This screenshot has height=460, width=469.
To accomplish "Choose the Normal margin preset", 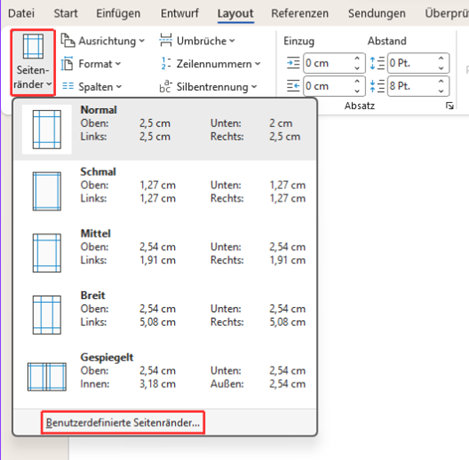I will (x=165, y=129).
